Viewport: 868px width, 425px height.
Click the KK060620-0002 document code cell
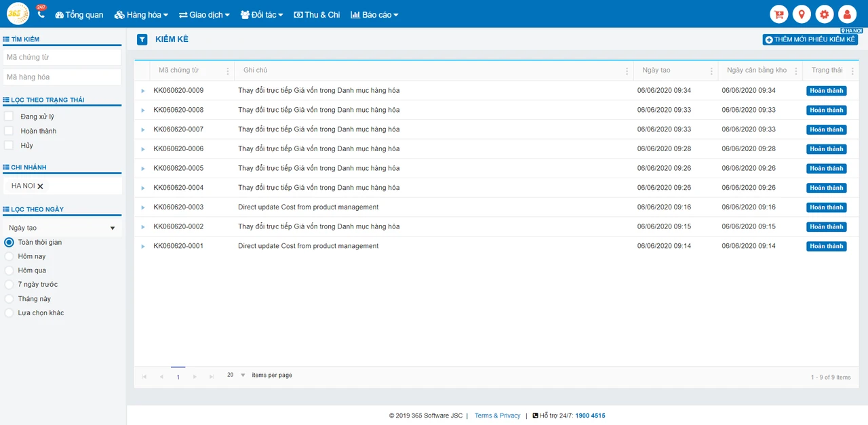tap(178, 226)
